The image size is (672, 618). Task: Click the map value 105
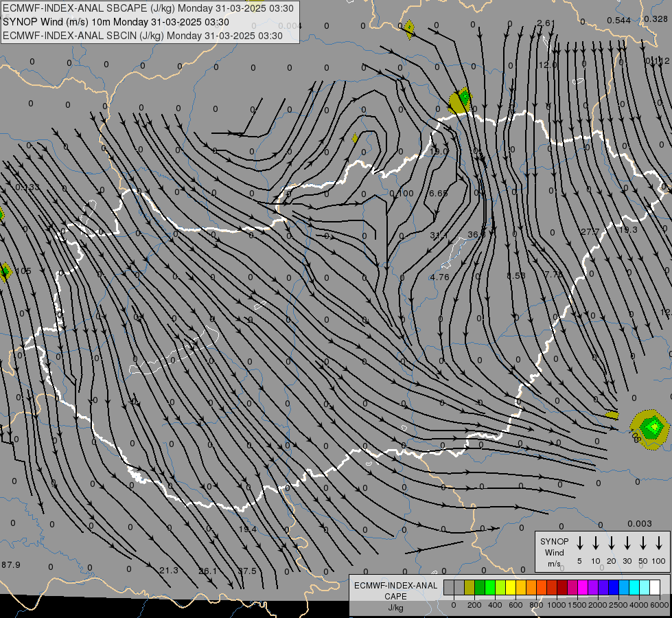point(23,271)
